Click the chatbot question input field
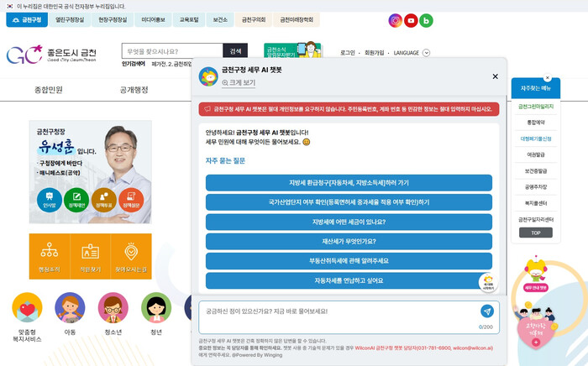 pos(336,311)
